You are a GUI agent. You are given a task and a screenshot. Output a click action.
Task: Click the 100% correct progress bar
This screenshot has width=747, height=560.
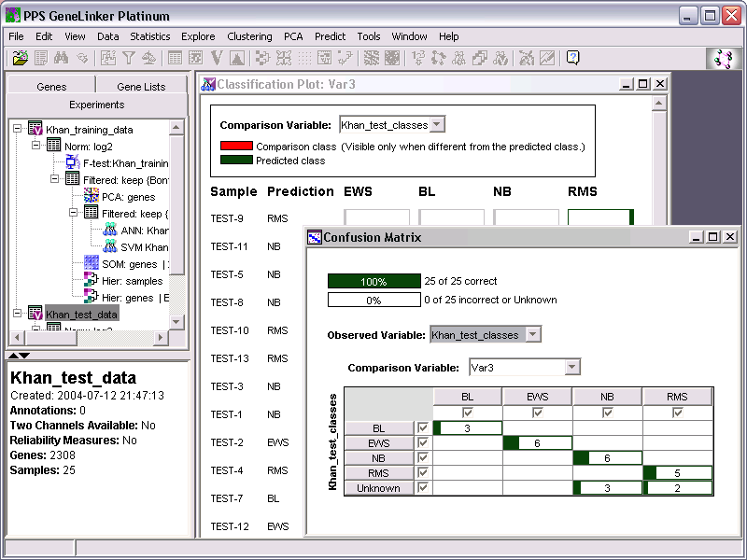tap(374, 281)
